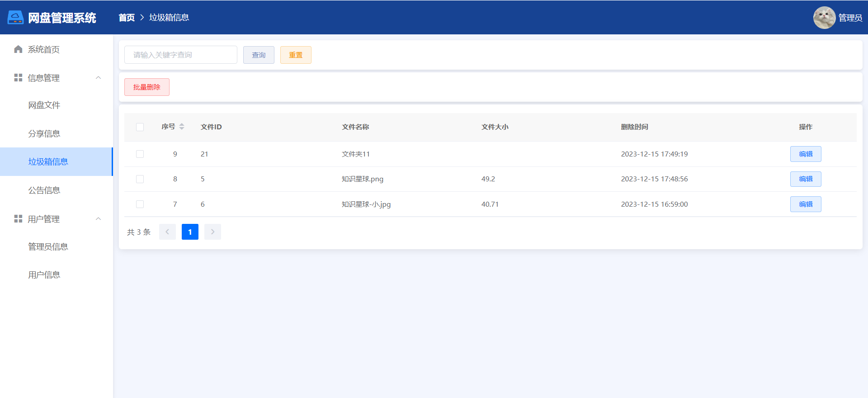Image resolution: width=868 pixels, height=398 pixels.
Task: Click the 删除时间 column header
Action: 634,127
